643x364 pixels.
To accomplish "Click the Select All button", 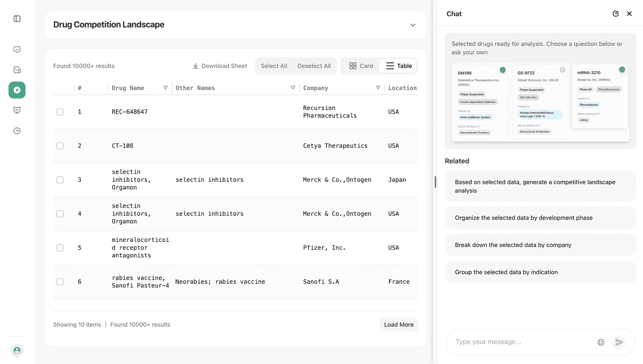I will point(274,66).
